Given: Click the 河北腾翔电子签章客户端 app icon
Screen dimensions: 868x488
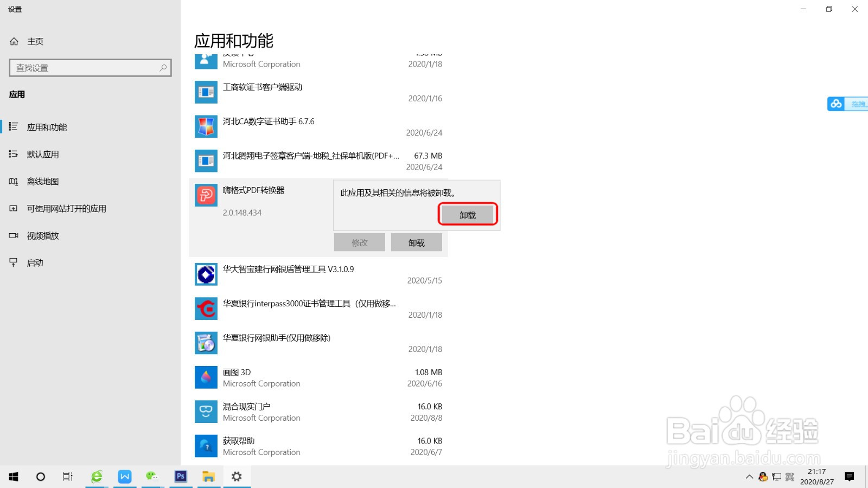Looking at the screenshot, I should click(206, 160).
